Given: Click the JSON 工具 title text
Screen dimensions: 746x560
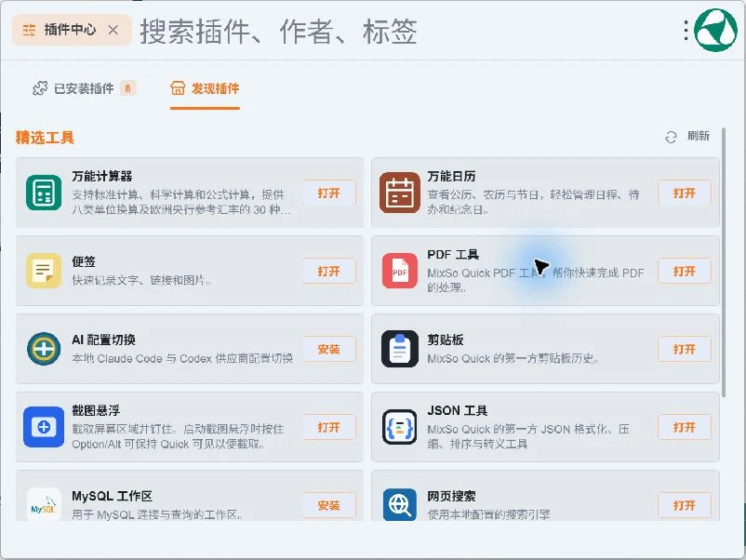Looking at the screenshot, I should (x=458, y=410).
